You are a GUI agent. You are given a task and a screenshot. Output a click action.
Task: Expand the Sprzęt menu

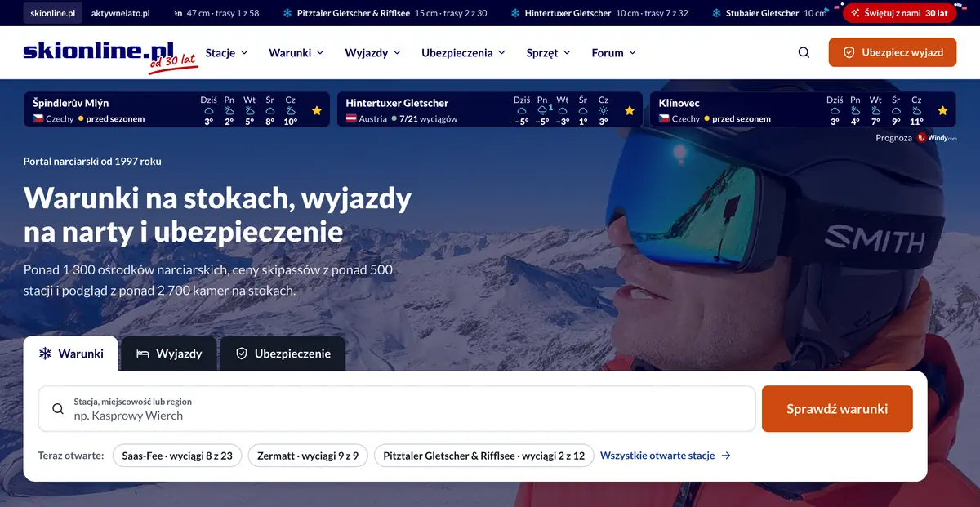pyautogui.click(x=549, y=52)
